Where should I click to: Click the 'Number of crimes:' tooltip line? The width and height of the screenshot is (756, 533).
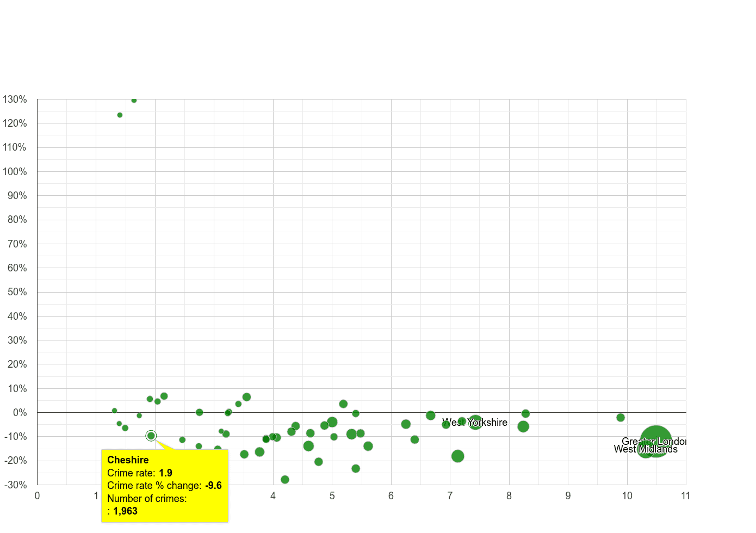click(x=147, y=499)
